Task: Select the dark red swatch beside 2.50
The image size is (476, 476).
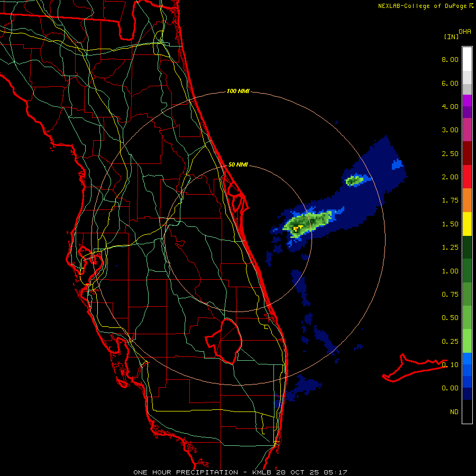Action: [x=467, y=153]
